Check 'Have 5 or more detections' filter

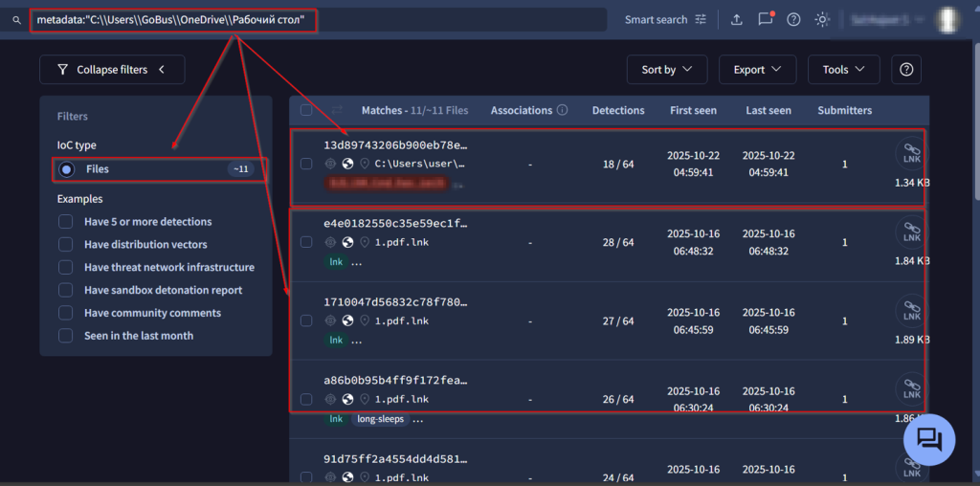click(66, 222)
